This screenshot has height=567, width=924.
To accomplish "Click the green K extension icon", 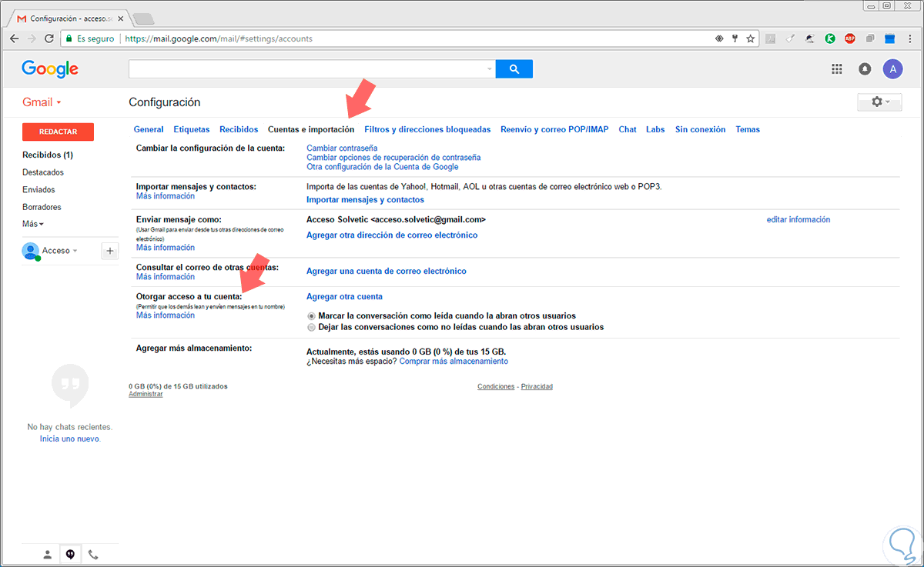I will click(x=830, y=38).
